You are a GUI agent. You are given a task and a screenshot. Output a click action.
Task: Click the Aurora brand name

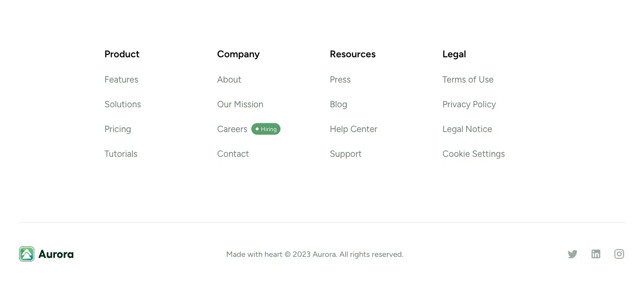pyautogui.click(x=56, y=254)
